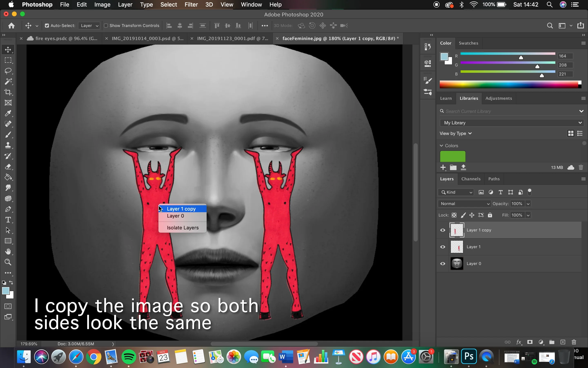Collapse the Colors section in Libraries

point(441,146)
